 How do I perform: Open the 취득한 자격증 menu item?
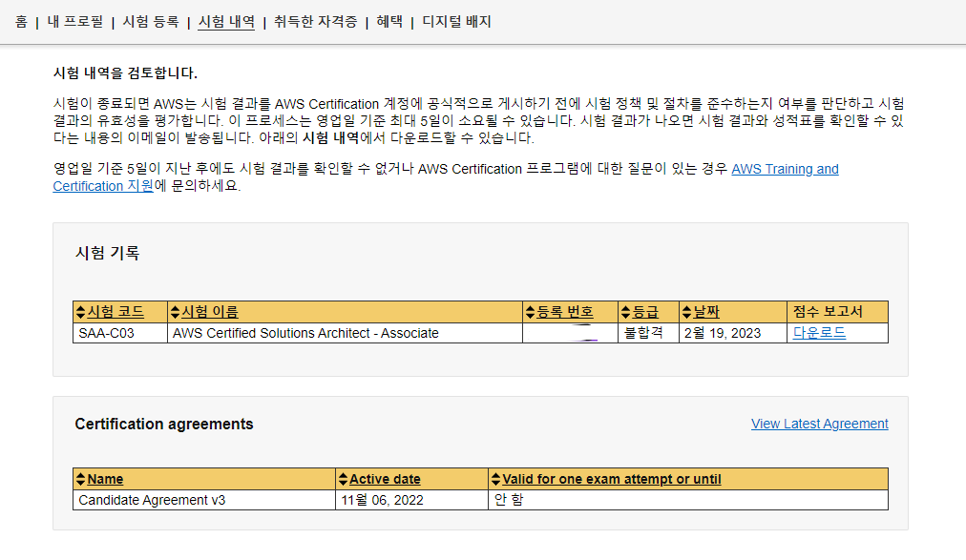[x=315, y=22]
